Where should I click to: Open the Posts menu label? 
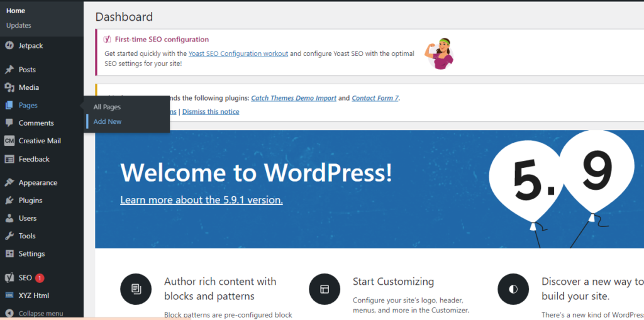coord(27,69)
